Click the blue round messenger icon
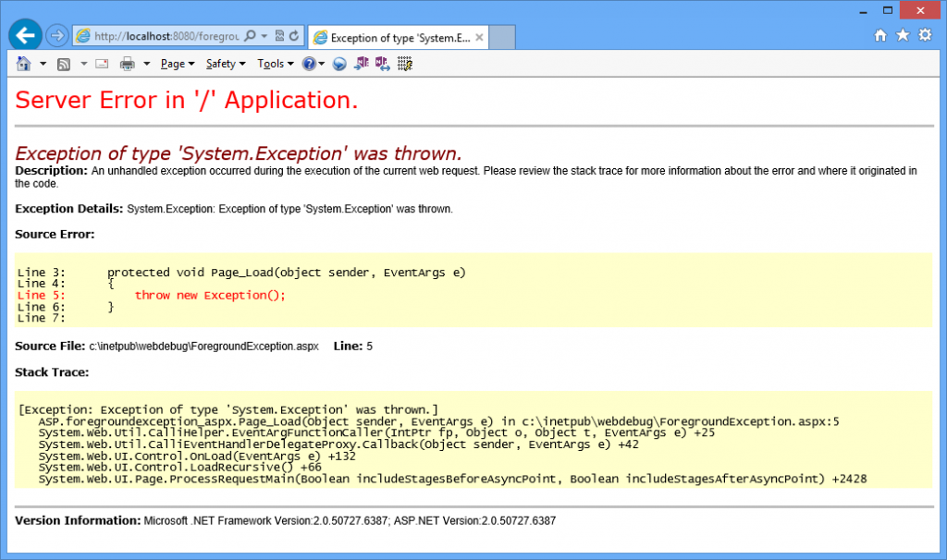This screenshot has width=947, height=560. 339,64
